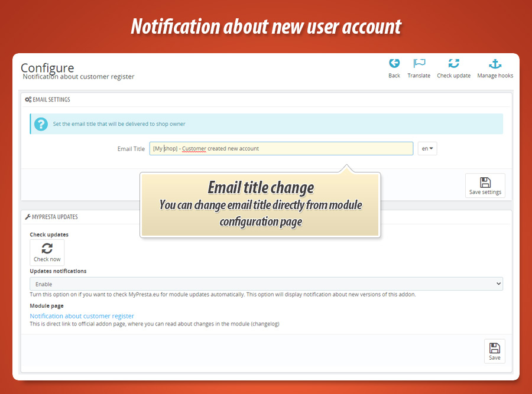Click inside the Email Title input field
Image resolution: width=532 pixels, height=394 pixels.
coord(281,148)
